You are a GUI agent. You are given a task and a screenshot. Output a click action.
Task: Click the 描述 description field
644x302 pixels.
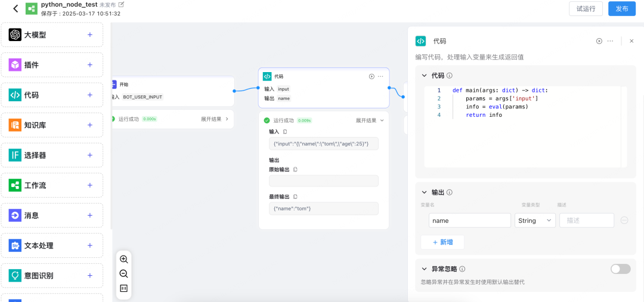click(x=587, y=220)
